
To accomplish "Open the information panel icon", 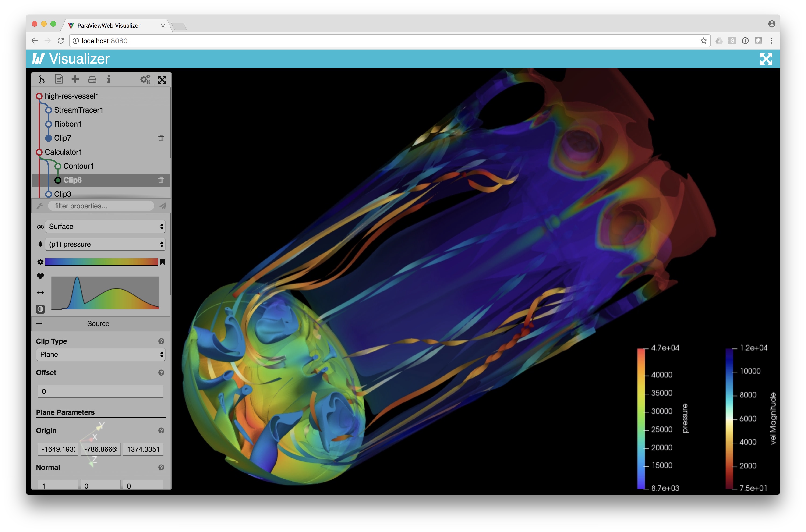I will point(109,79).
